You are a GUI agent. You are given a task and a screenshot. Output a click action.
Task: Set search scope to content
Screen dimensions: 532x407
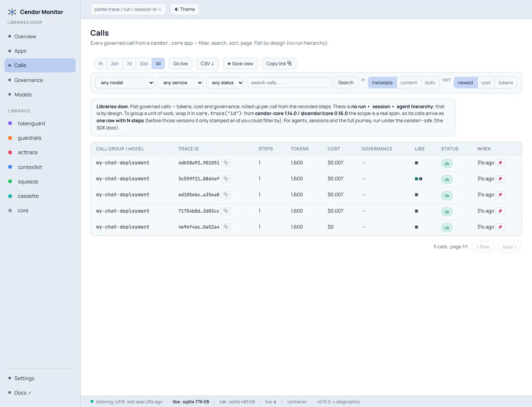coord(408,83)
